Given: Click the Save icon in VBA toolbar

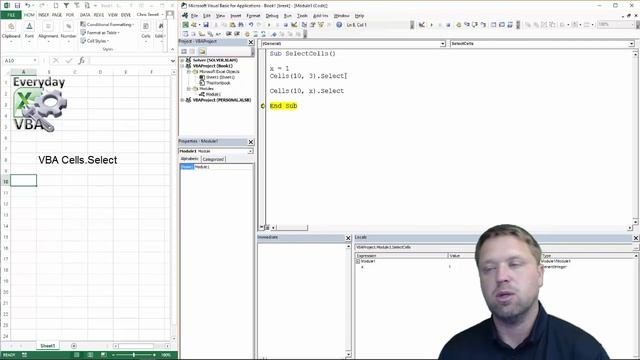Looking at the screenshot, I should 206,25.
